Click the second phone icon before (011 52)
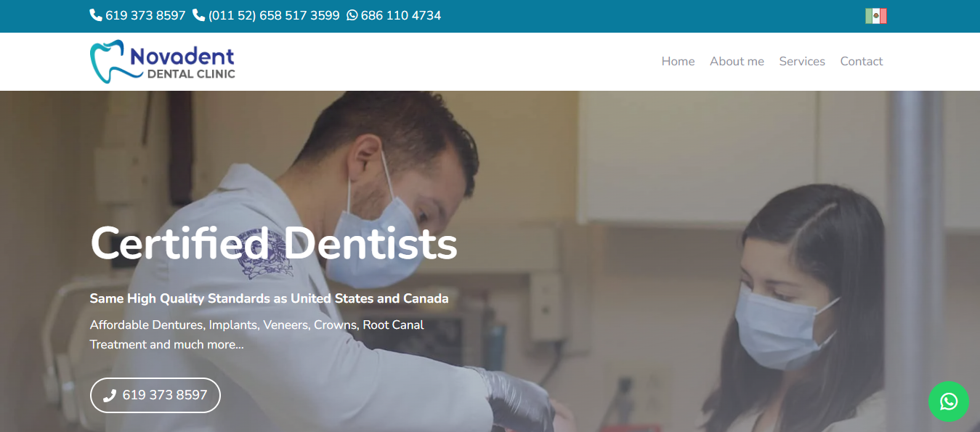Viewport: 980px width, 432px height. (199, 15)
